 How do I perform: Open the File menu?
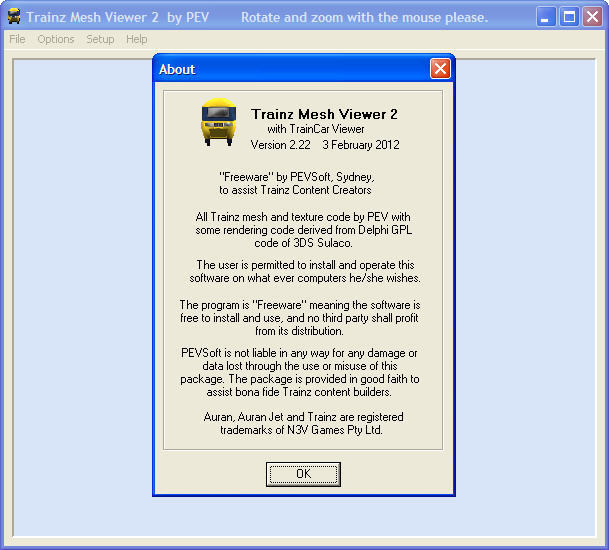17,39
